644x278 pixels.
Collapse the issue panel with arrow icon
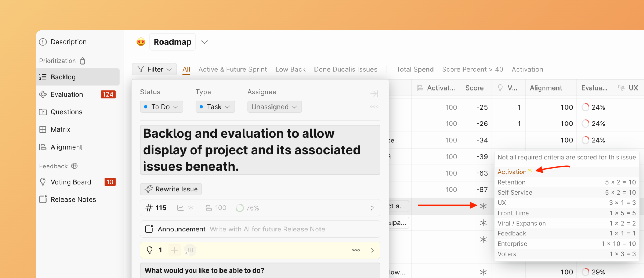pos(374,94)
